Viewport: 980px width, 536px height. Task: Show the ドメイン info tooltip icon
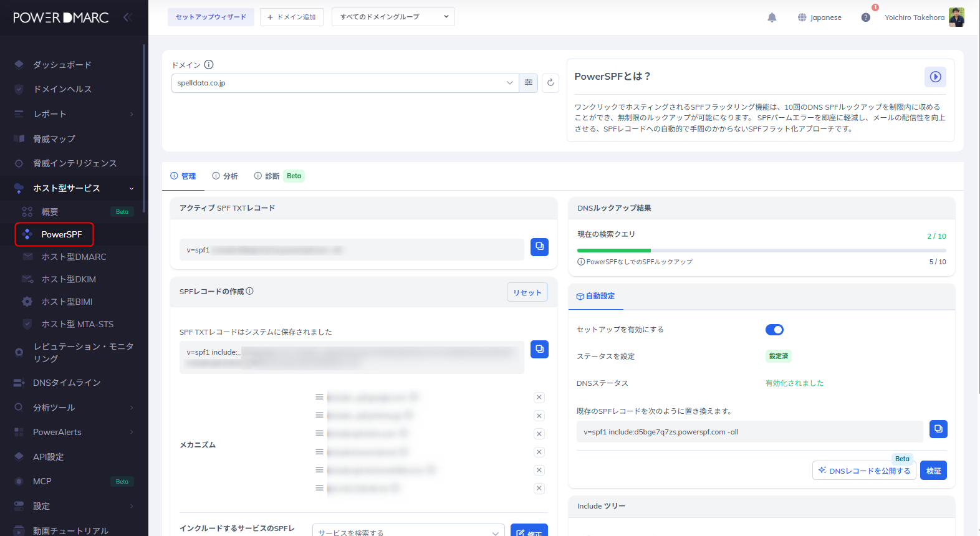209,65
